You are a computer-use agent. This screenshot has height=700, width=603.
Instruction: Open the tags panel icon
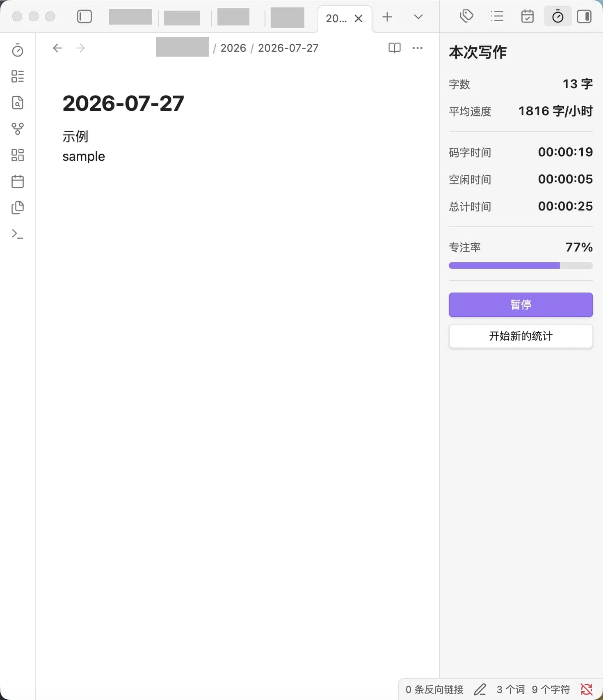coord(467,16)
